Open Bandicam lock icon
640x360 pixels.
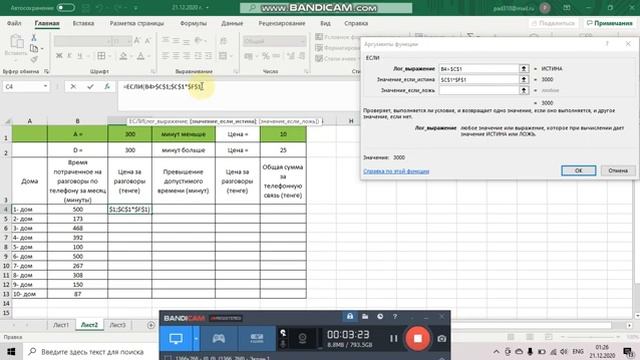[350, 316]
